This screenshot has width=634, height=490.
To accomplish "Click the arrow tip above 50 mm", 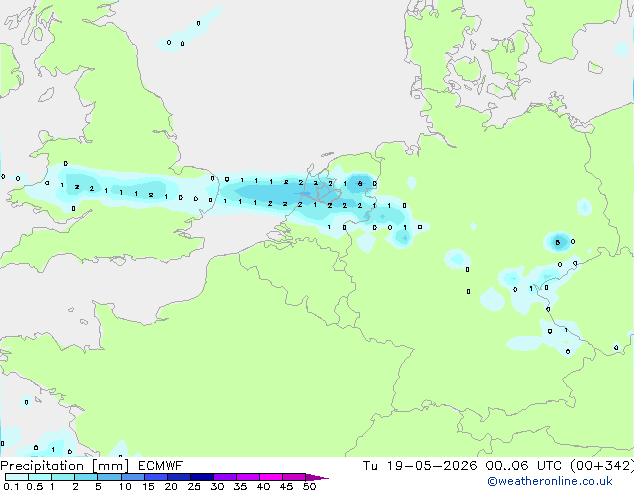I will coord(317,478).
